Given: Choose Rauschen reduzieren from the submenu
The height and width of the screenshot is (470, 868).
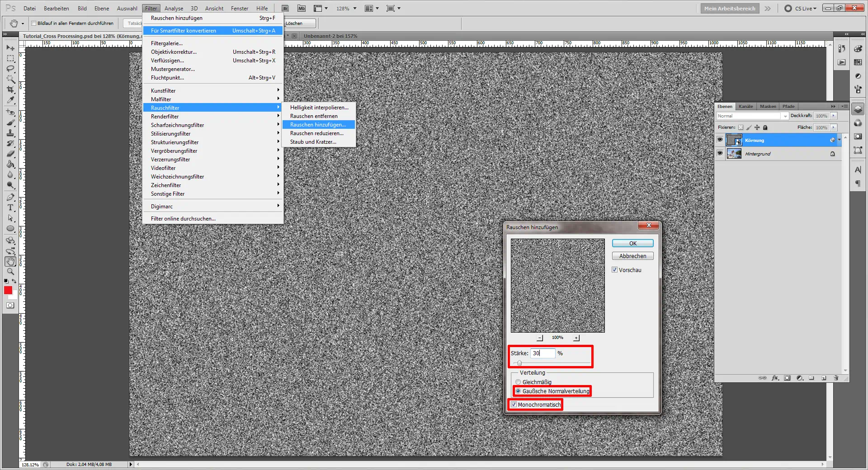Looking at the screenshot, I should pos(316,133).
